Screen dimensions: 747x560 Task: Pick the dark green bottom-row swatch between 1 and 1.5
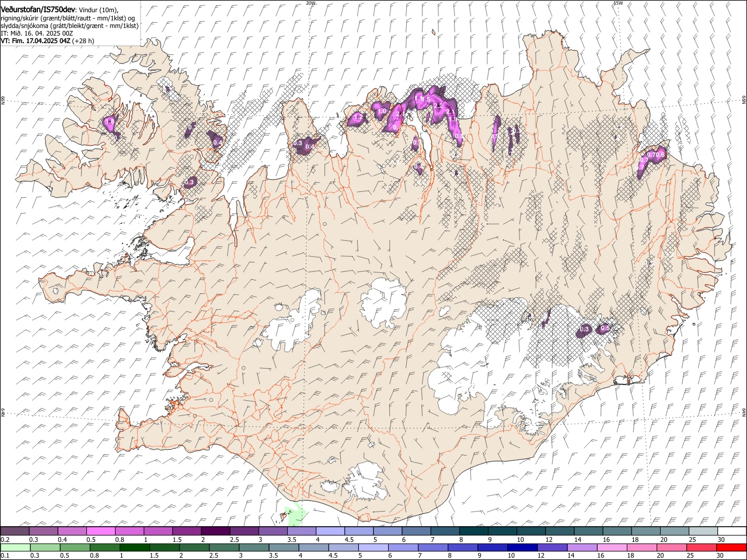pos(135,547)
